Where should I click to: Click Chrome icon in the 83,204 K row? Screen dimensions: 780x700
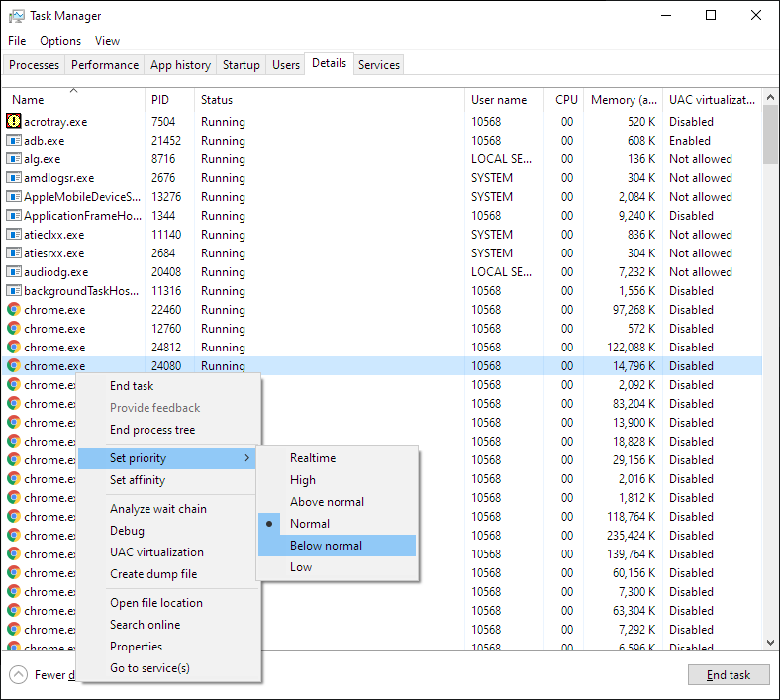coord(14,404)
